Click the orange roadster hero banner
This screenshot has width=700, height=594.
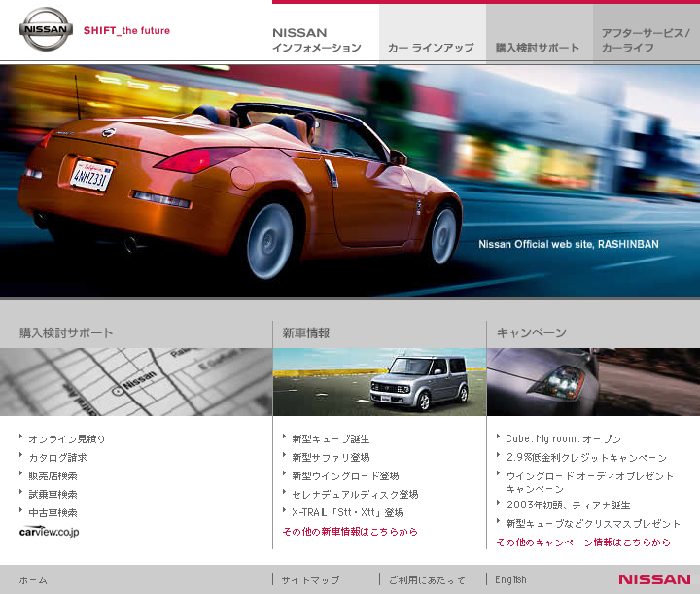click(x=350, y=181)
